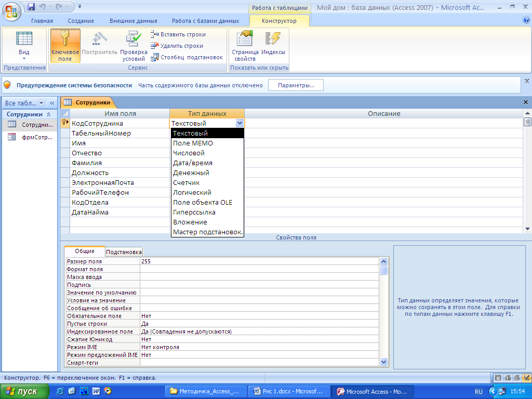Image resolution: width=532 pixels, height=399 pixels.
Task: Select the Сотрудники table in navigation pane
Action: (30, 125)
